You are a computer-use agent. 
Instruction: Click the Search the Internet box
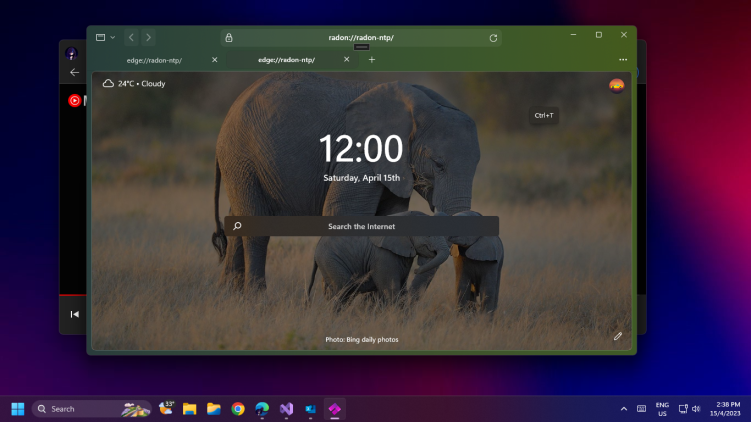click(x=362, y=226)
